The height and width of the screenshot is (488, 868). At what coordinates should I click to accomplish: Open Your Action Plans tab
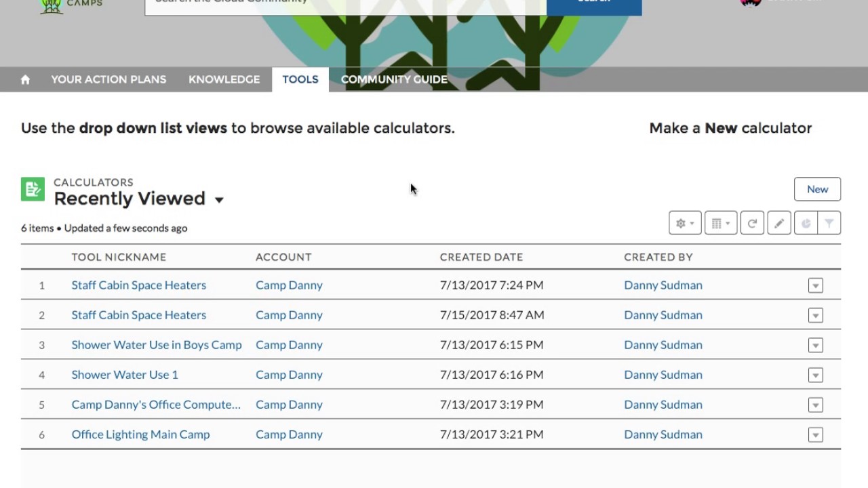click(108, 79)
